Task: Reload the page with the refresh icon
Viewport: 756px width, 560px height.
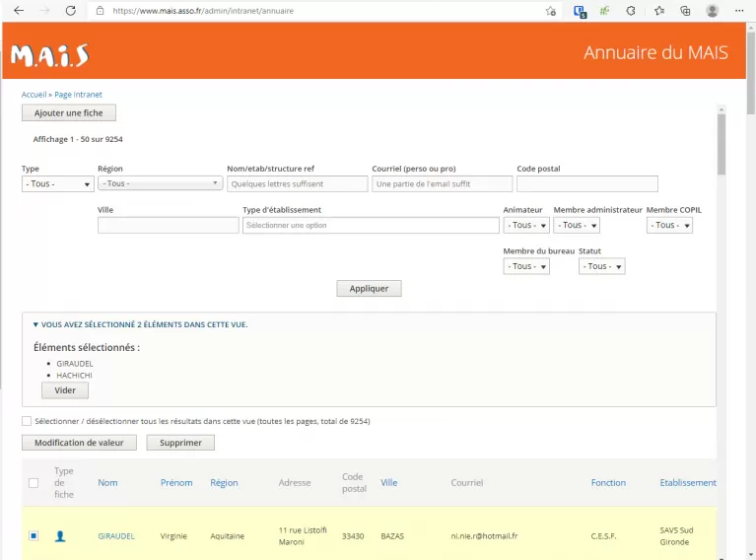Action: 70,11
